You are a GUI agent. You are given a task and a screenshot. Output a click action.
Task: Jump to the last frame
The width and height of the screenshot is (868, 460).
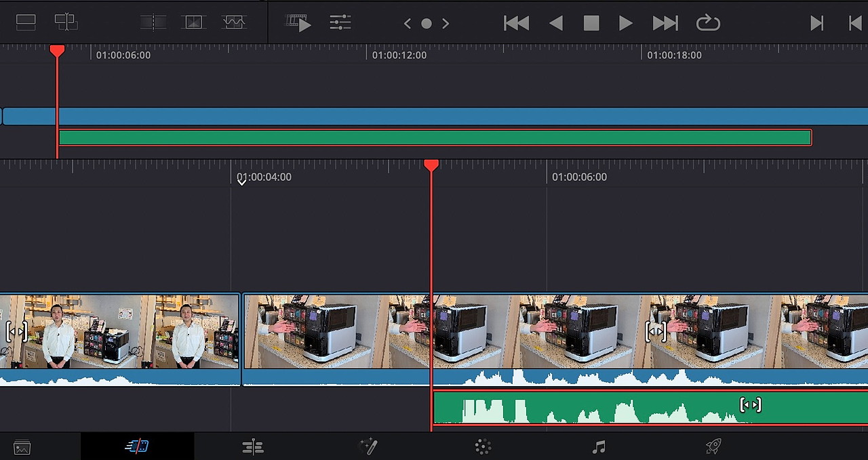click(816, 22)
